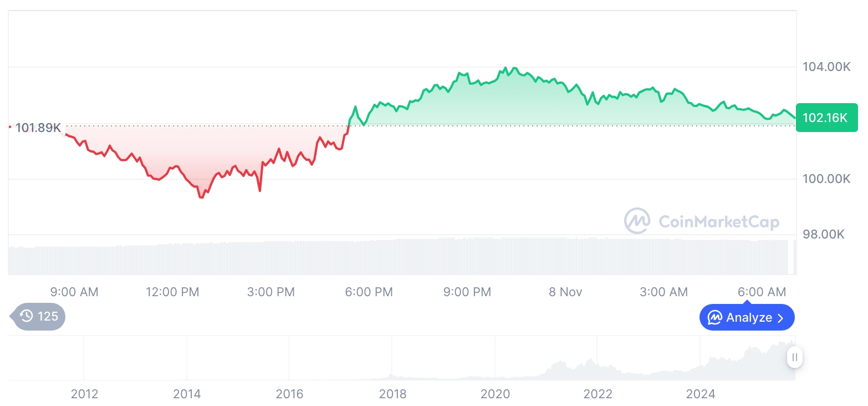
Task: Click the 104.00K price axis label
Action: point(826,67)
